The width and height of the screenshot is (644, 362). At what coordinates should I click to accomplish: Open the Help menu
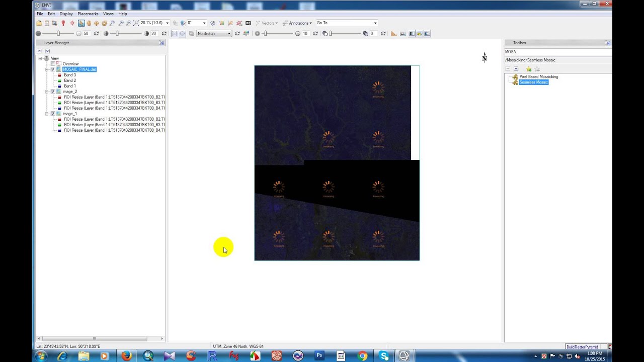(x=123, y=14)
